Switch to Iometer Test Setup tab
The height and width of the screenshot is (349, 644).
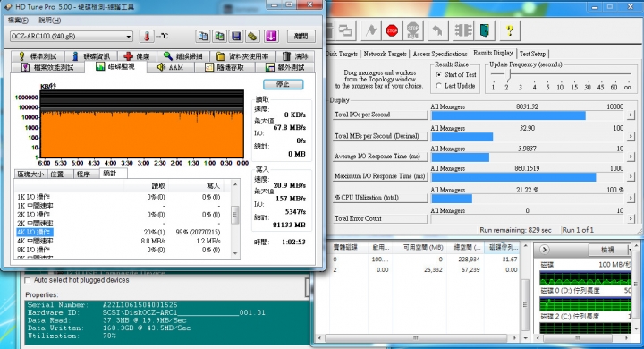(532, 54)
